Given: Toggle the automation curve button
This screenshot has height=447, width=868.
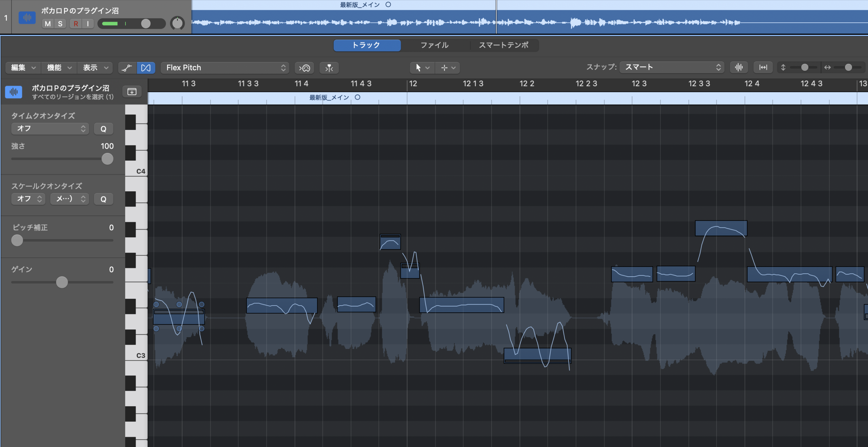Looking at the screenshot, I should point(127,68).
